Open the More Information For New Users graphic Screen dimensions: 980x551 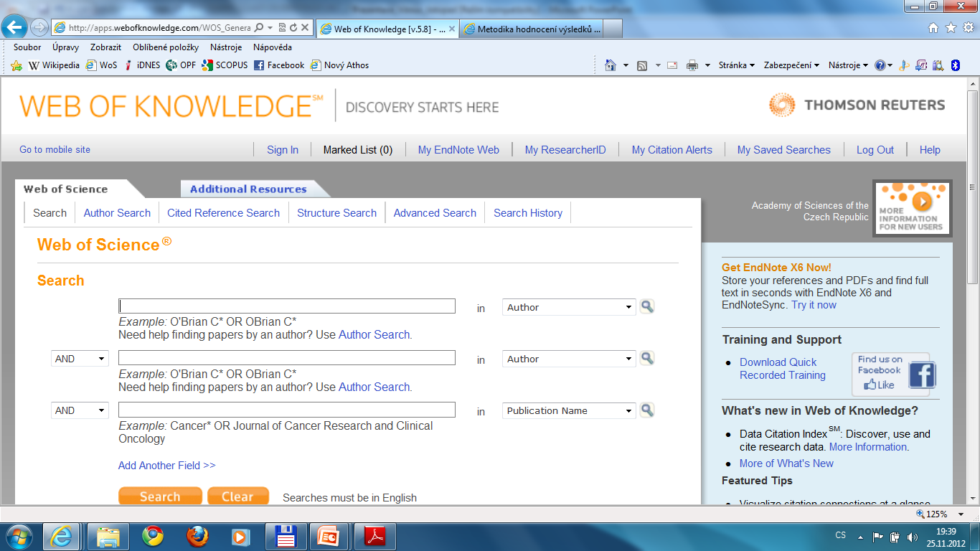(x=913, y=208)
